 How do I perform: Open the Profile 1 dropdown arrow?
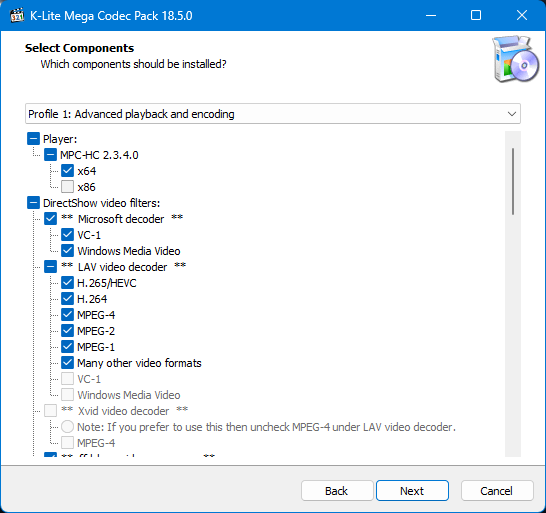(512, 114)
